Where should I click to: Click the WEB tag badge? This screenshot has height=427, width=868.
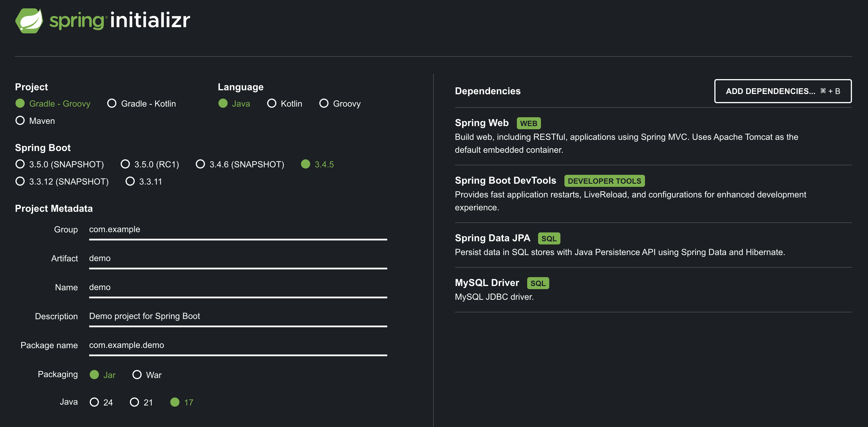(x=529, y=123)
